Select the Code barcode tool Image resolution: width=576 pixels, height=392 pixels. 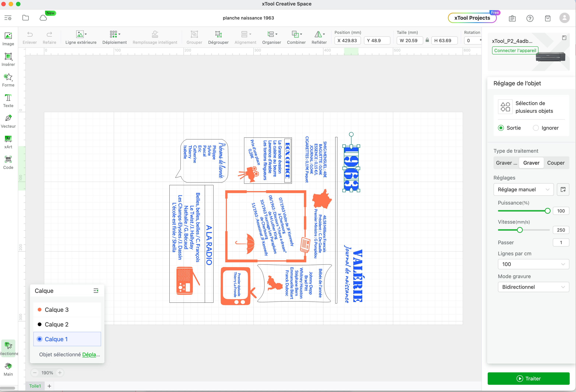[x=8, y=162]
